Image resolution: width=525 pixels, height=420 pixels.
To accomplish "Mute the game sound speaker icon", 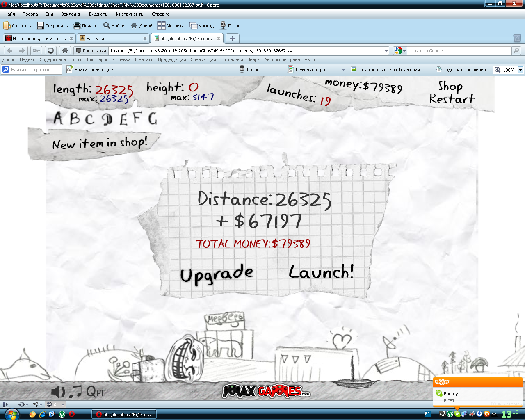I will 58,392.
